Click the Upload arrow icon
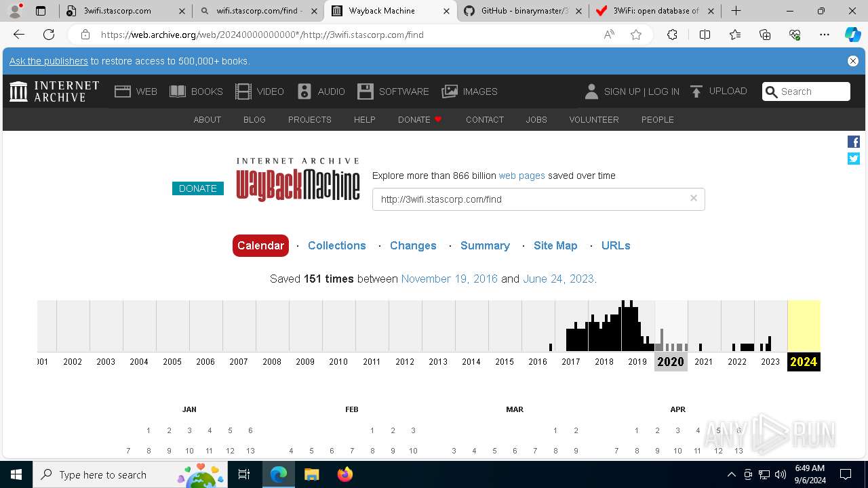 pyautogui.click(x=696, y=91)
